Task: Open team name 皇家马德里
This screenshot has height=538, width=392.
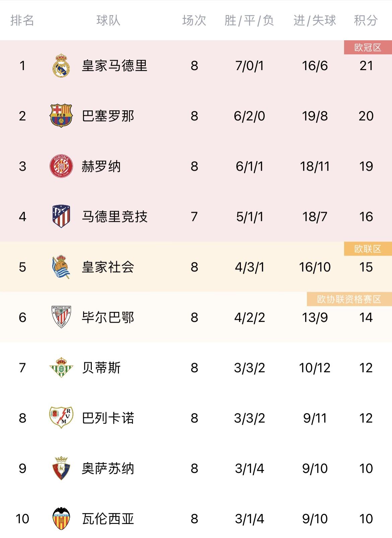Action: [x=115, y=65]
